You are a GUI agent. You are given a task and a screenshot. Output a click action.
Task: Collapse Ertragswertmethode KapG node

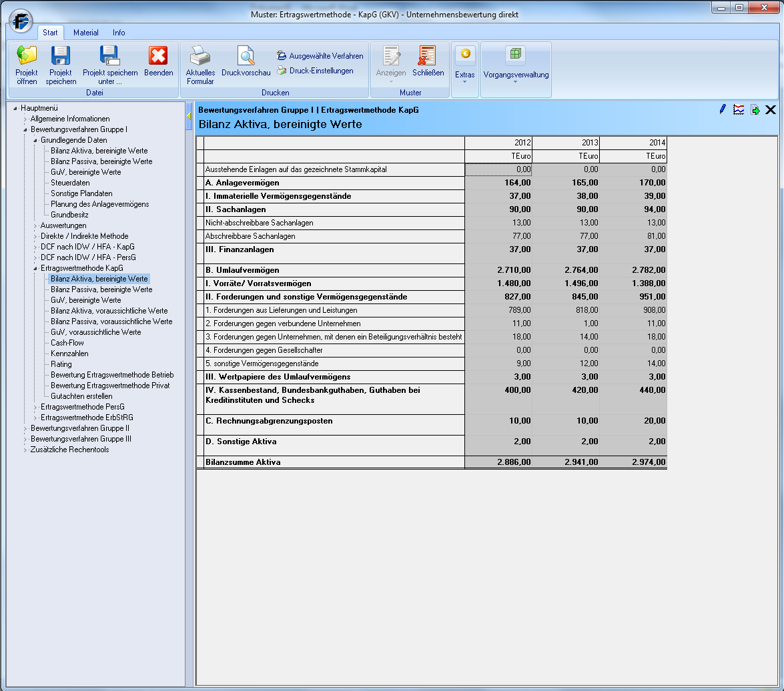35,269
